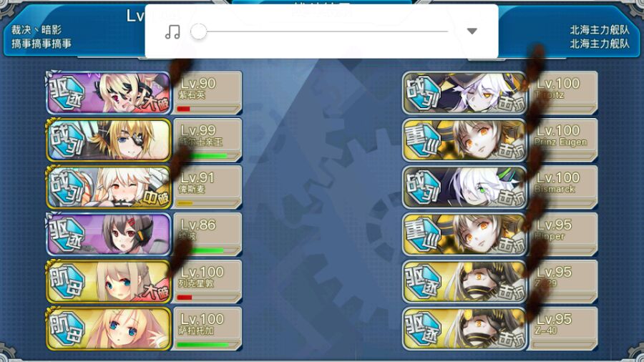Click the heavy cruiser badge on Prinz Eugen
The height and width of the screenshot is (362, 644).
pyautogui.click(x=423, y=140)
